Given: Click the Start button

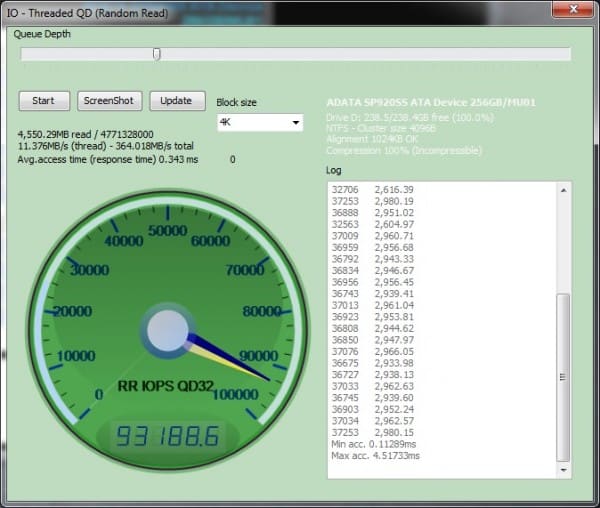Looking at the screenshot, I should click(44, 101).
